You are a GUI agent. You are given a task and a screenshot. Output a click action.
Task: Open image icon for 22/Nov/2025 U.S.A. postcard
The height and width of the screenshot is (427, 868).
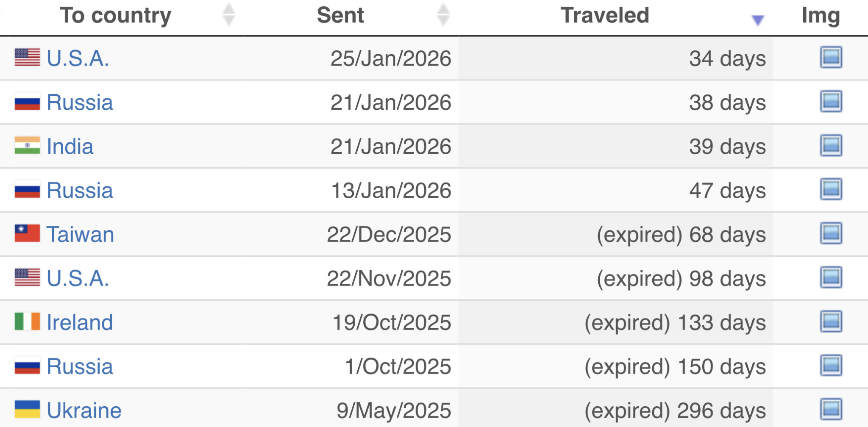coord(831,277)
